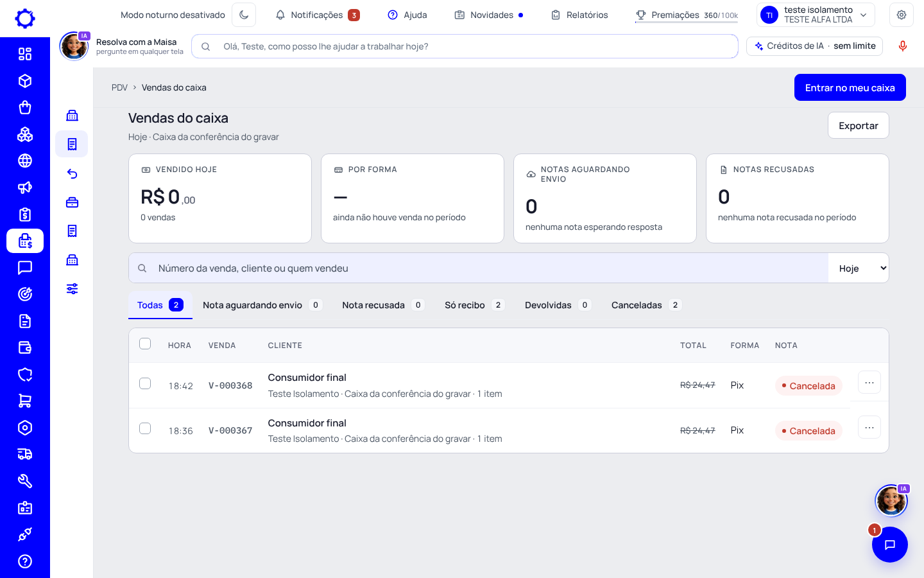Check the select-all checkbox in the table header
The width and height of the screenshot is (924, 578).
pyautogui.click(x=145, y=344)
